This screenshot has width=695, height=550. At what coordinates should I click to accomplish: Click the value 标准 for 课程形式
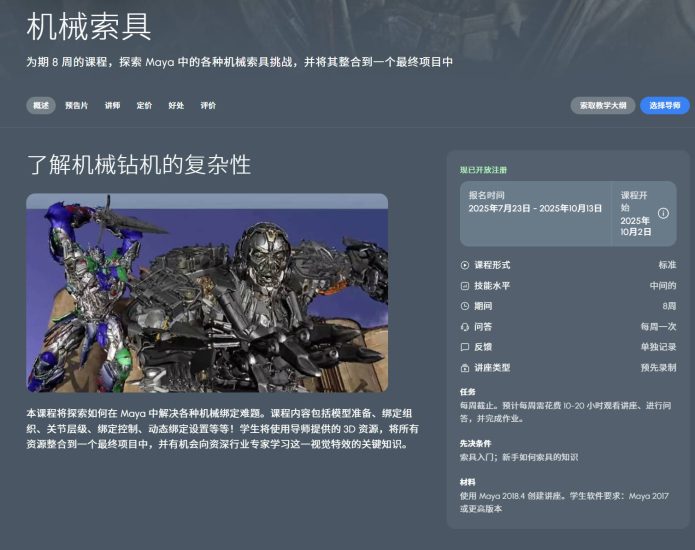tap(667, 265)
